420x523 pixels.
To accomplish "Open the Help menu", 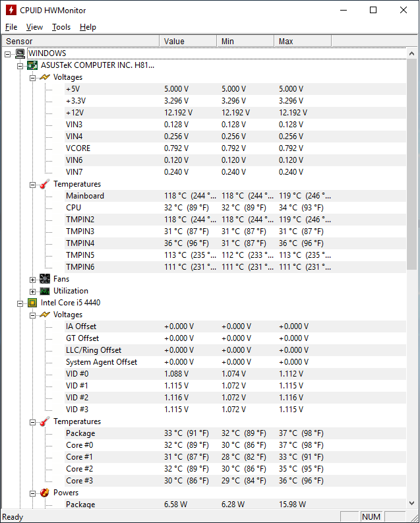I will coord(88,27).
